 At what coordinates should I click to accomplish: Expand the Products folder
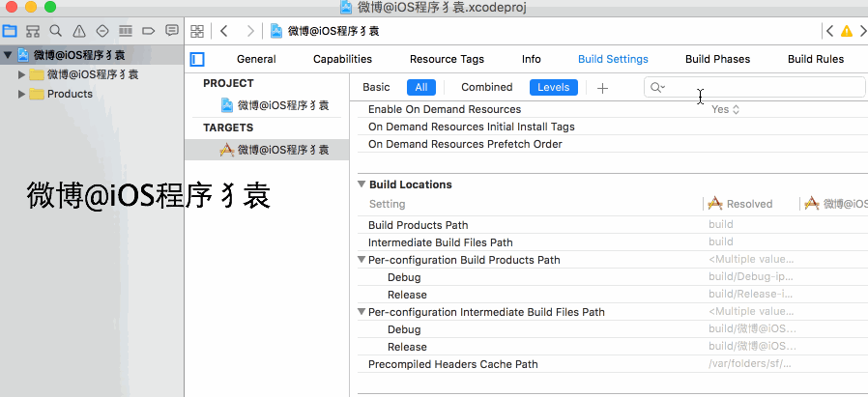[x=22, y=94]
